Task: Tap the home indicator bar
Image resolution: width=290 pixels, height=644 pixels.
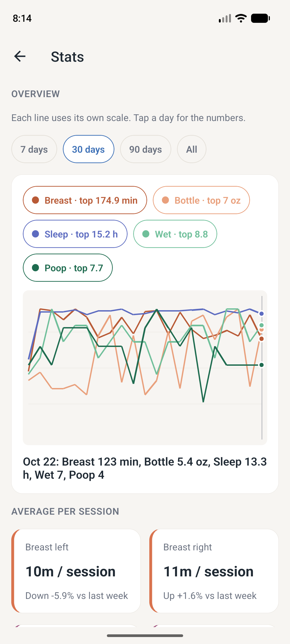Action: [x=145, y=635]
